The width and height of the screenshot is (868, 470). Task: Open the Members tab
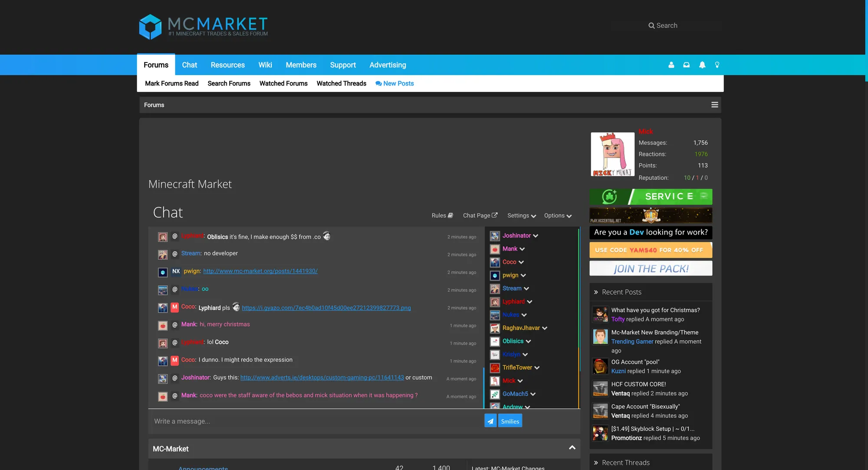(301, 65)
